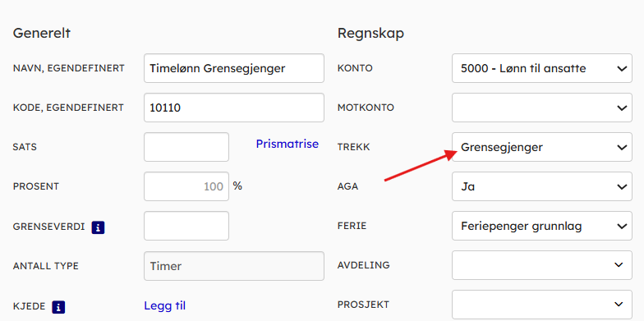Screen dimensions: 644x321
Task: Click the NAVN, EGENDEFINERT label
Action: point(69,68)
